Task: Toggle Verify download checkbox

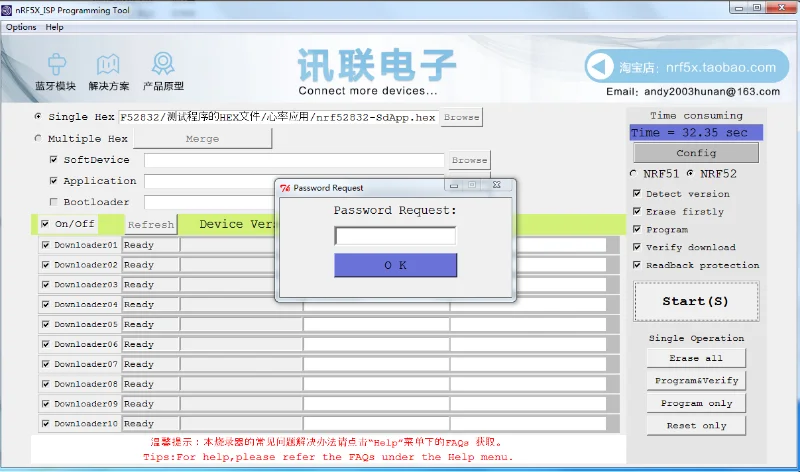Action: [x=637, y=247]
